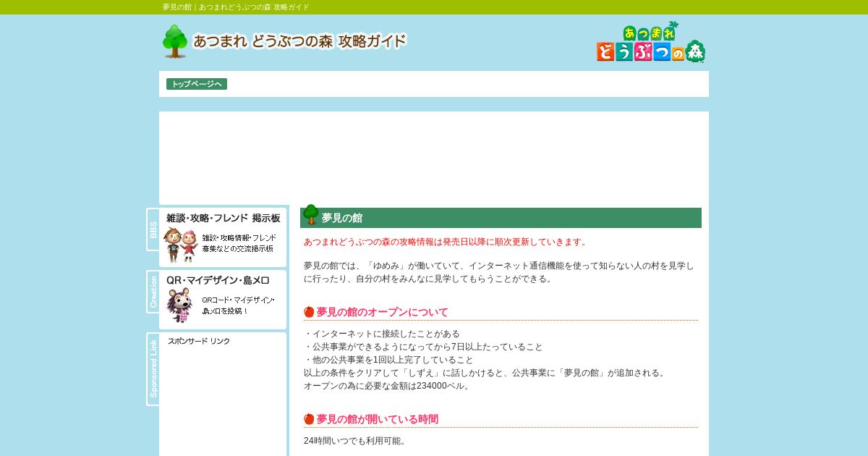Click the 夢見の館 green section heading
868x456 pixels.
click(501, 218)
